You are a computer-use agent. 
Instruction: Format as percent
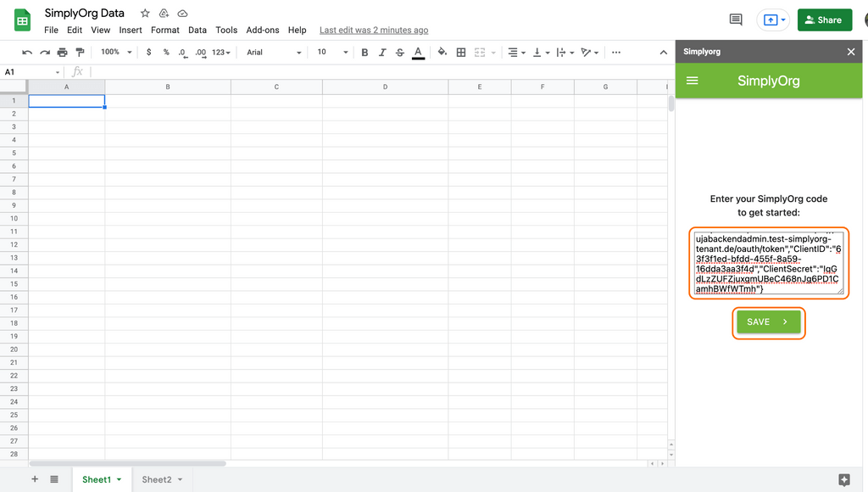pyautogui.click(x=166, y=52)
